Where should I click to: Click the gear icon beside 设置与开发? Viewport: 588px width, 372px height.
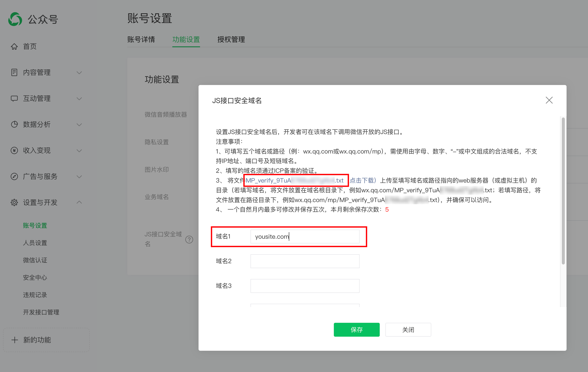[14, 202]
